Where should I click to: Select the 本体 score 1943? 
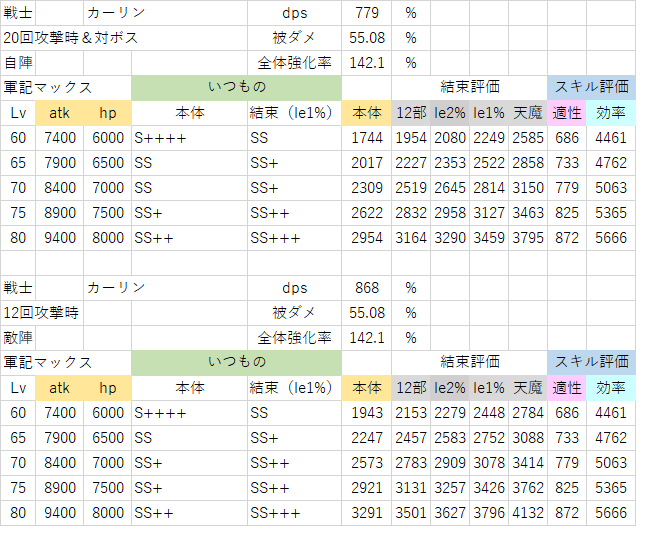click(x=366, y=413)
